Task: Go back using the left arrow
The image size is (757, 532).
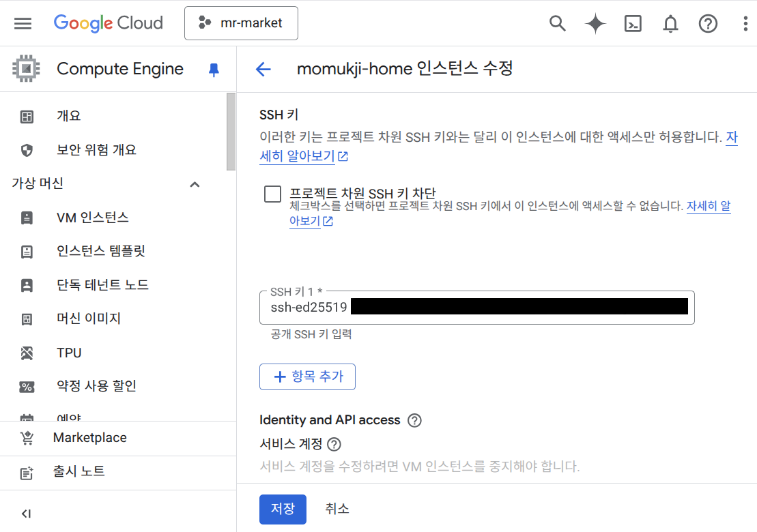Action: click(x=263, y=69)
